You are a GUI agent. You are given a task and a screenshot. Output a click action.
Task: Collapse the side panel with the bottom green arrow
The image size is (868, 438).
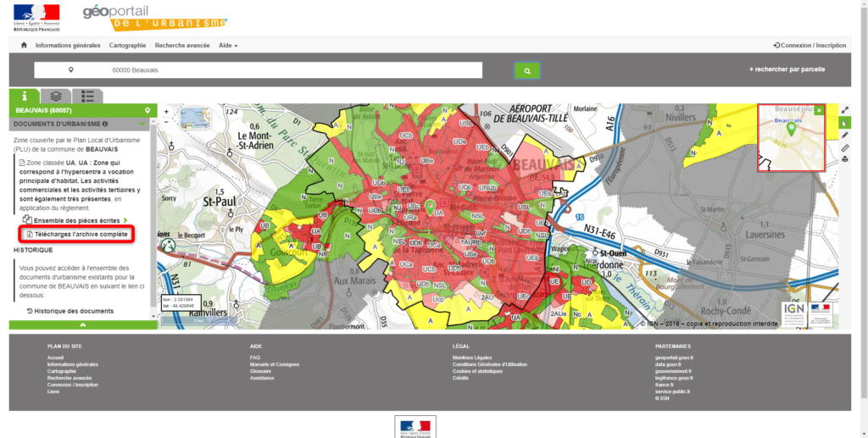83,325
